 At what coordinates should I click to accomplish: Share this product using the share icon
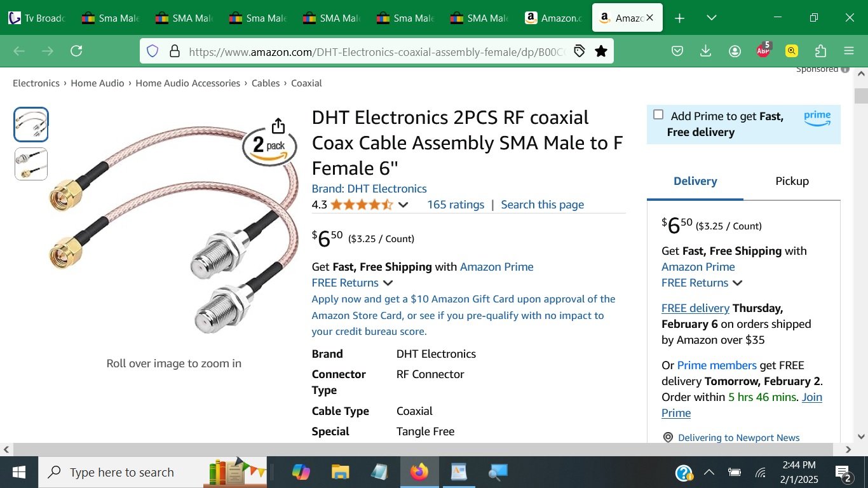click(278, 125)
